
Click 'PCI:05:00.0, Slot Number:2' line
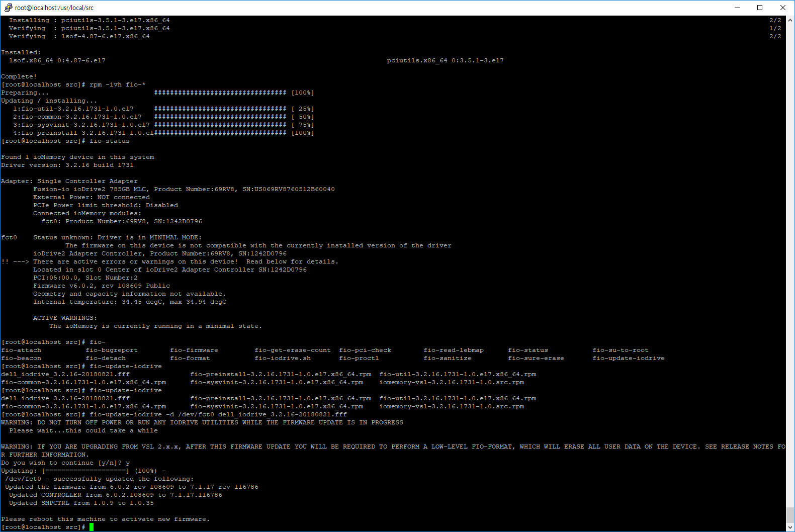pos(85,278)
